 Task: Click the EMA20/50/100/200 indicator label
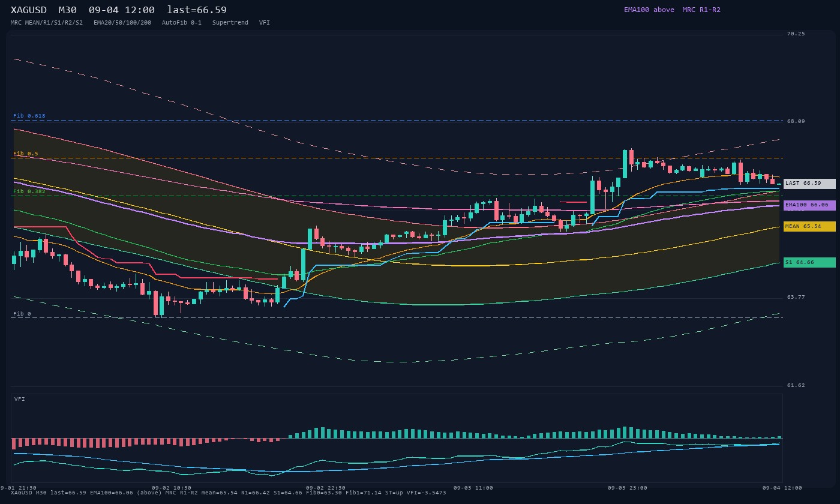tap(122, 23)
